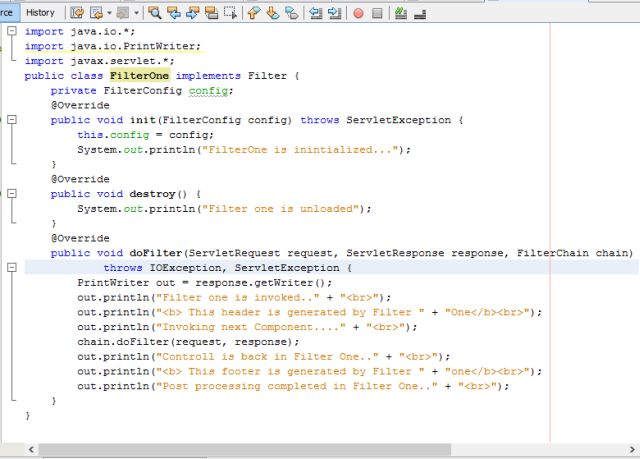
Task: Shift line left toolbar icon
Action: (315, 13)
